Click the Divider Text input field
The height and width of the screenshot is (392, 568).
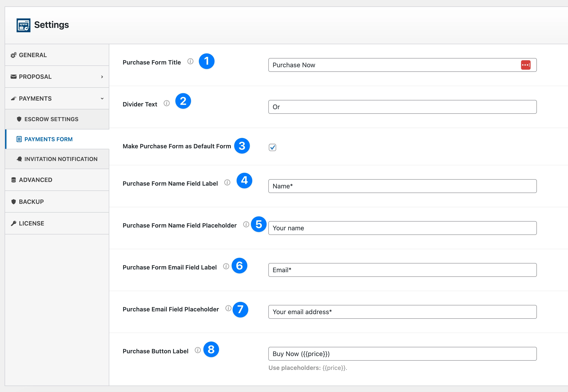click(x=402, y=107)
